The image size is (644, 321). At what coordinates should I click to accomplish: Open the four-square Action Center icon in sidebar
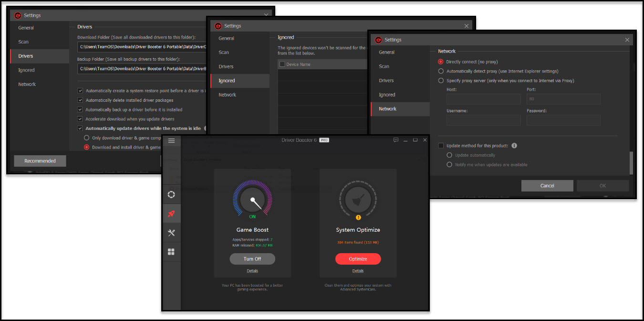(x=172, y=252)
